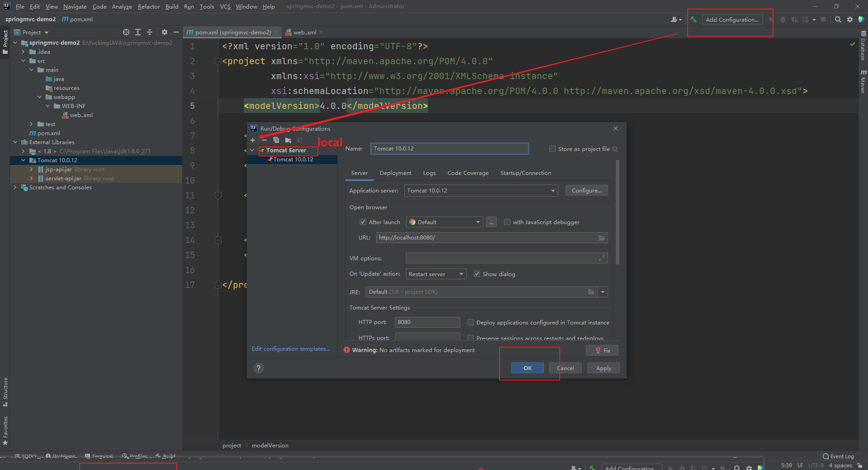Open the VCS menu
The image size is (868, 470).
click(225, 6)
